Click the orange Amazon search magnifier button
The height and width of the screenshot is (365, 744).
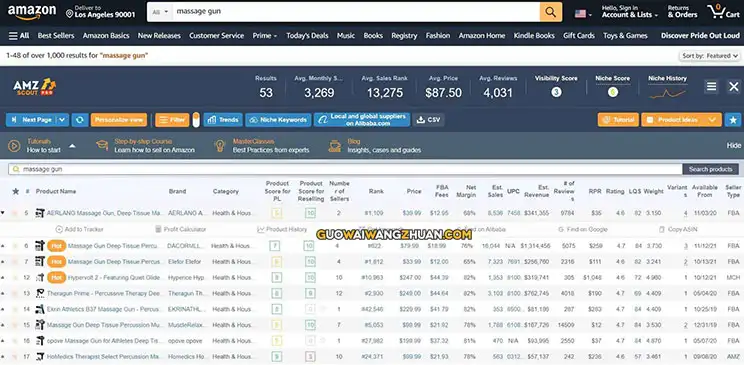550,12
